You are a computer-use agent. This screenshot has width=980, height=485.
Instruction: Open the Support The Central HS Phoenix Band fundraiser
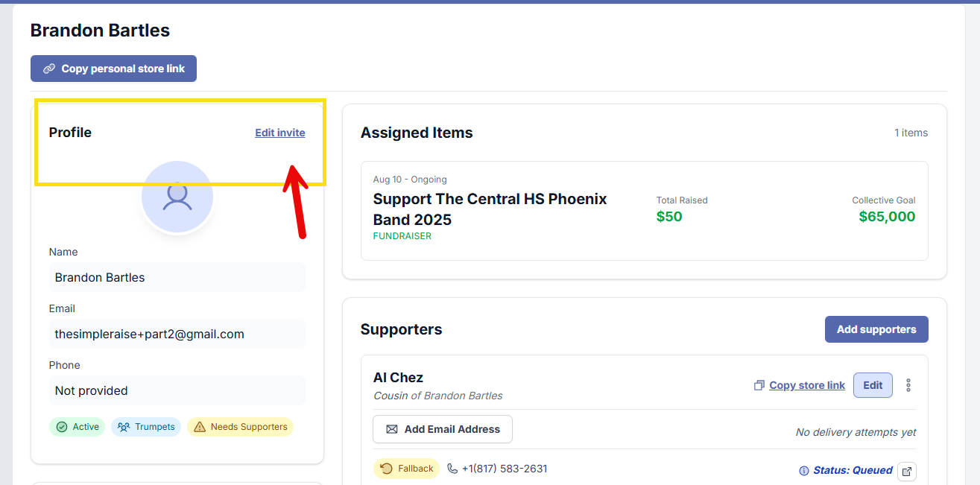tap(490, 209)
